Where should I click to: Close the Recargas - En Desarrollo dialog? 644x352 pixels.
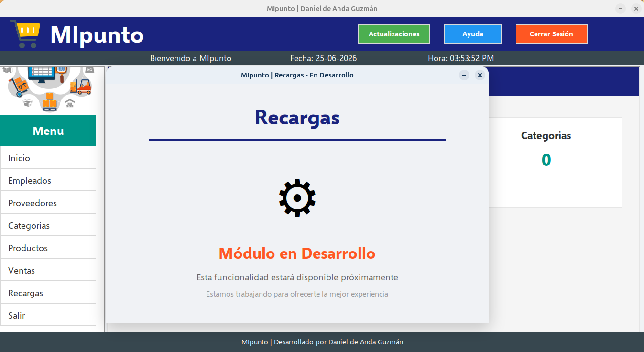point(480,75)
